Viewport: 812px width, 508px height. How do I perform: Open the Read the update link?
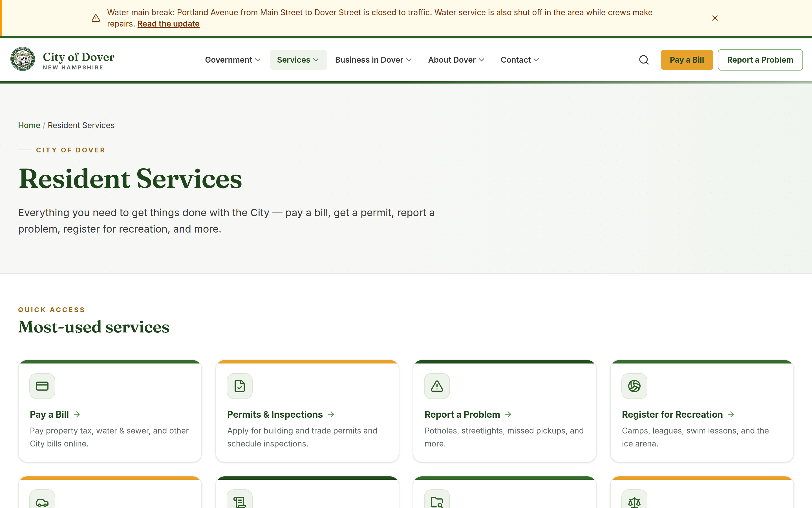[168, 24]
